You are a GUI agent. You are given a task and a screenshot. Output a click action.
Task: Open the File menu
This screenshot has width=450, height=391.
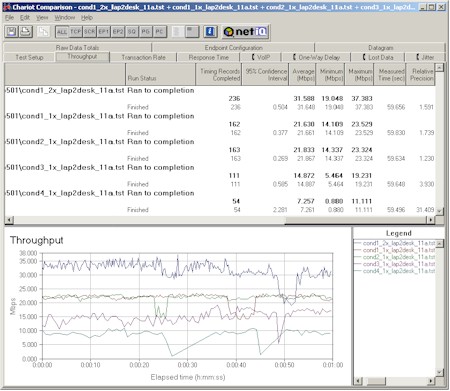(x=10, y=18)
